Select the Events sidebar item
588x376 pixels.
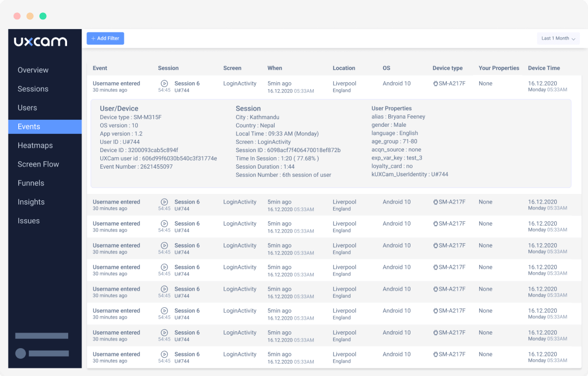(32, 126)
